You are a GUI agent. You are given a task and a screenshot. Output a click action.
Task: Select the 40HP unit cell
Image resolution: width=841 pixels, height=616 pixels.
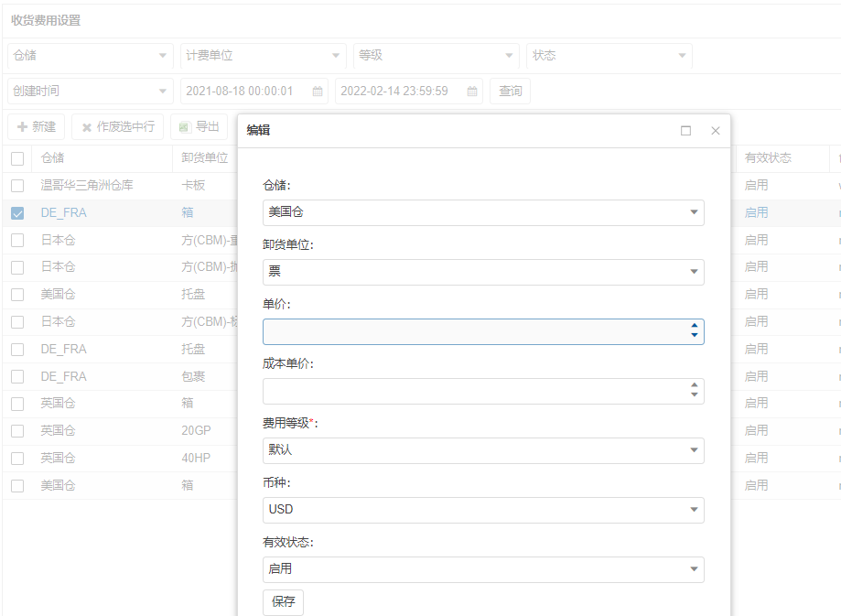click(x=196, y=459)
